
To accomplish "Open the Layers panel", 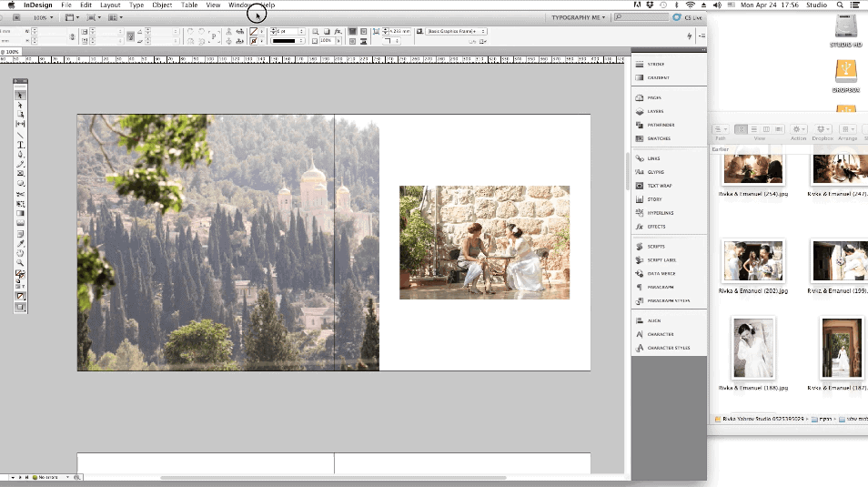I will click(x=655, y=111).
